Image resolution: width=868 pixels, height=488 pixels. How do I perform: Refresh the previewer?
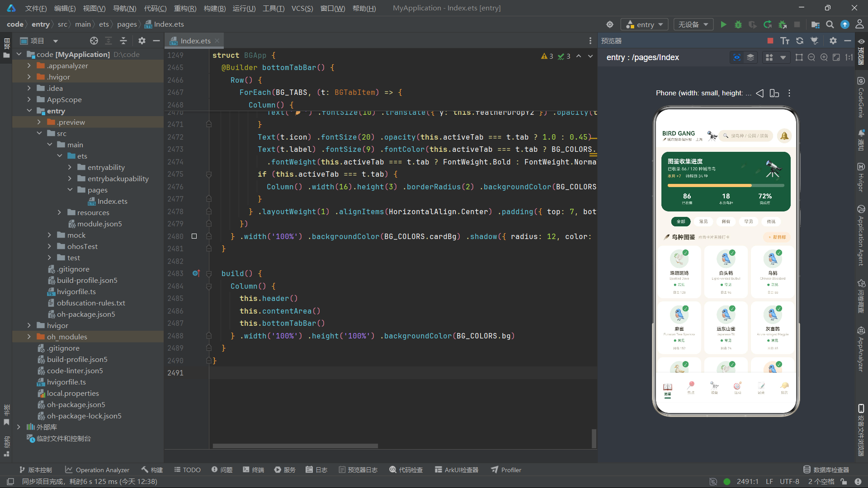(800, 41)
